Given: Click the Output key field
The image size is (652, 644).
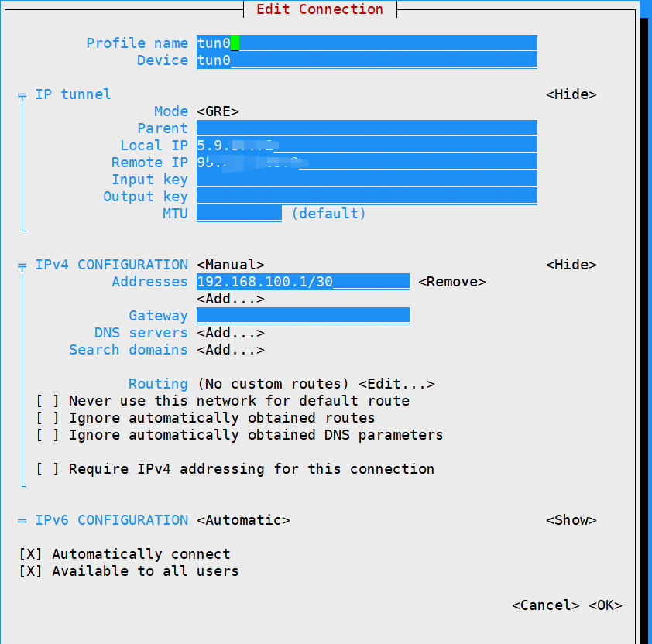Looking at the screenshot, I should pos(366,197).
